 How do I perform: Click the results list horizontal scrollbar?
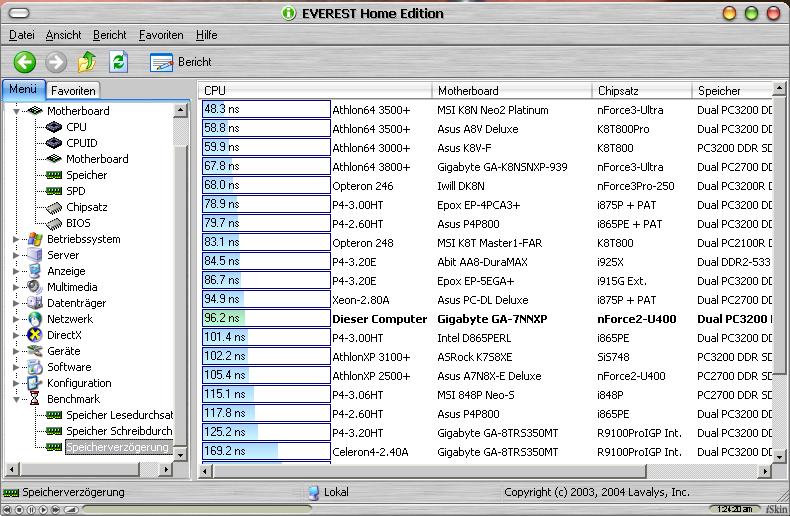(x=429, y=472)
